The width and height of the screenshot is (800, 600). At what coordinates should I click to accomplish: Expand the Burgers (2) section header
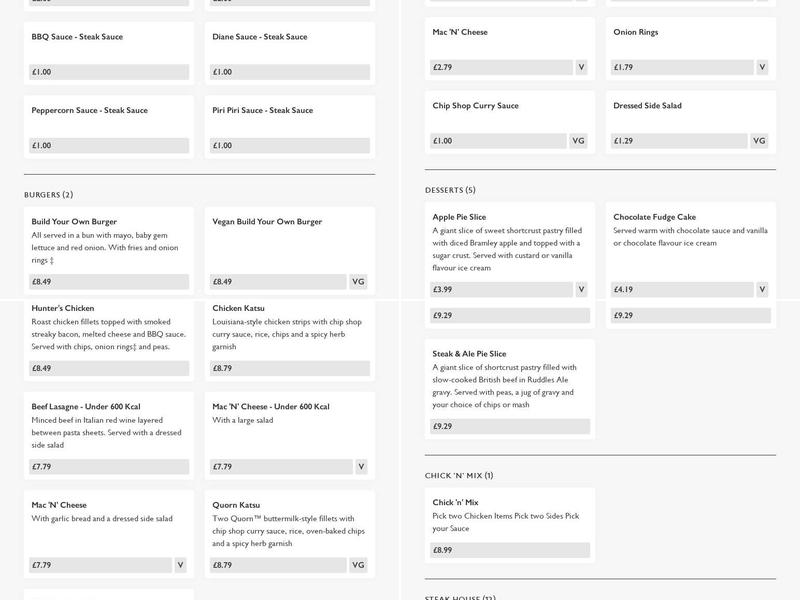(x=49, y=194)
